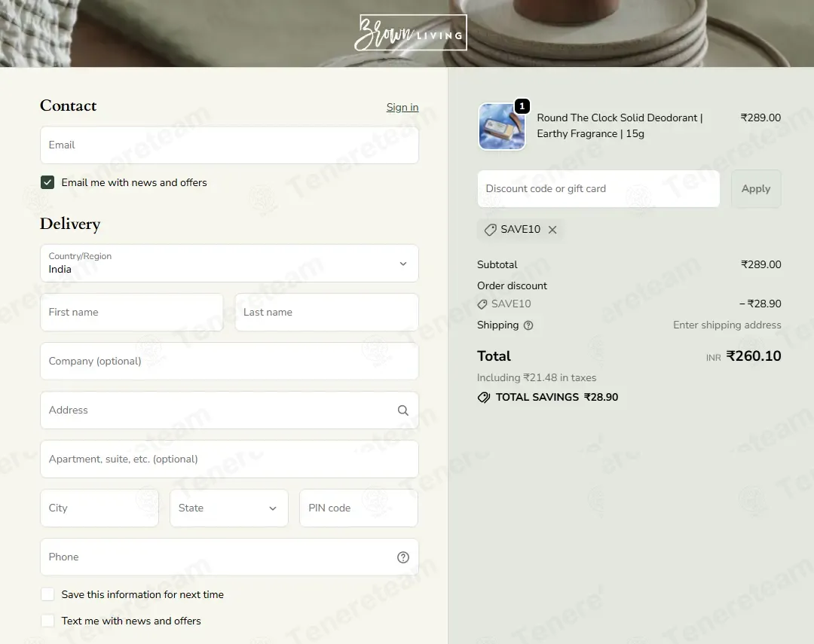This screenshot has width=814, height=644.
Task: Open the State dropdown
Action: pos(229,508)
